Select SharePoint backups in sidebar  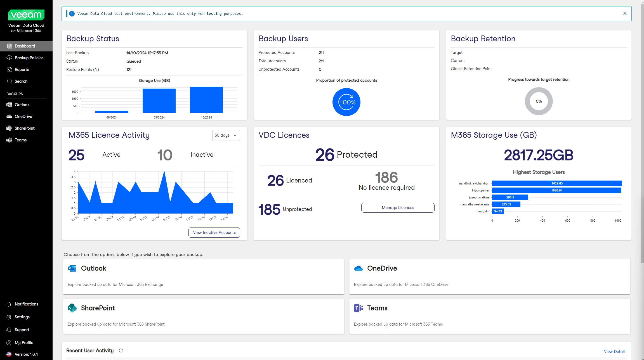(26, 128)
